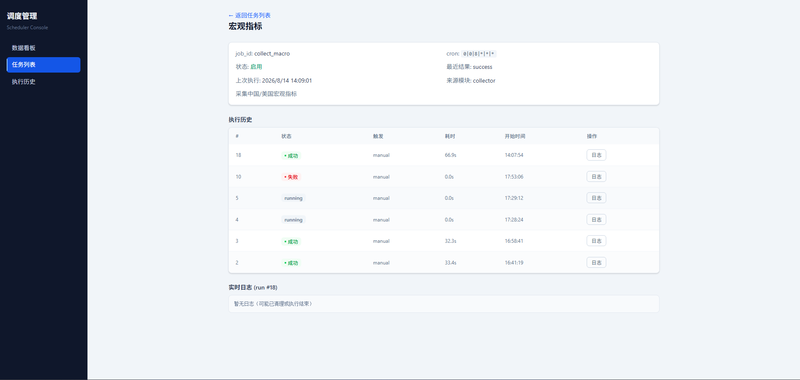
Task: Click start time 16:58:41
Action: (x=514, y=241)
